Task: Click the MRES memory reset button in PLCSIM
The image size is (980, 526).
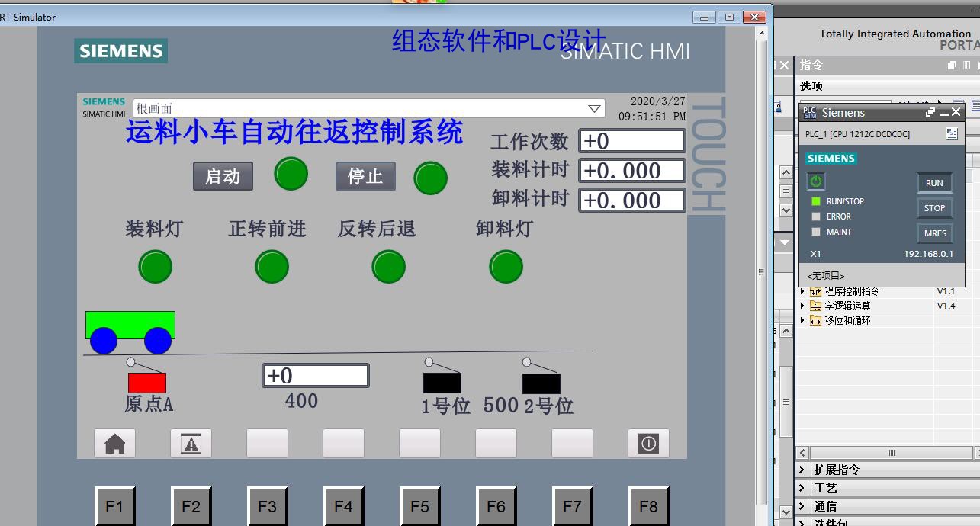Action: (934, 233)
